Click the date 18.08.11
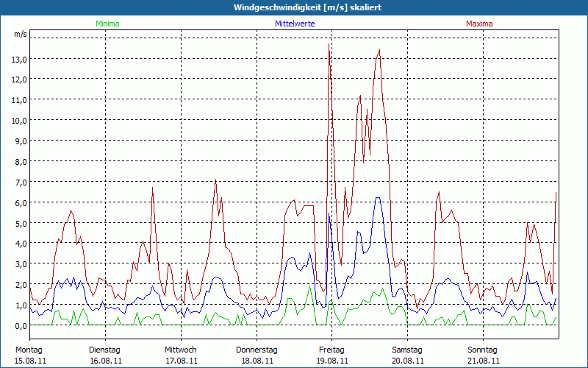 point(257,361)
